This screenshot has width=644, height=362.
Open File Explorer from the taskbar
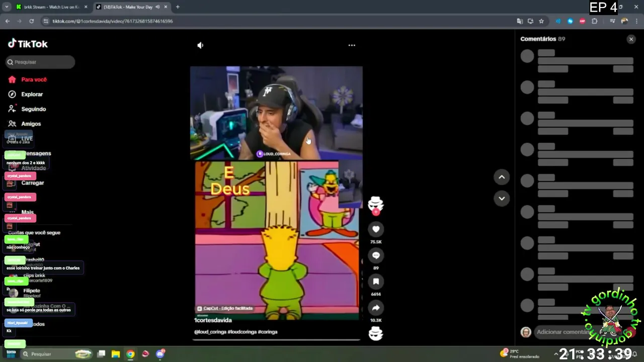click(x=115, y=354)
